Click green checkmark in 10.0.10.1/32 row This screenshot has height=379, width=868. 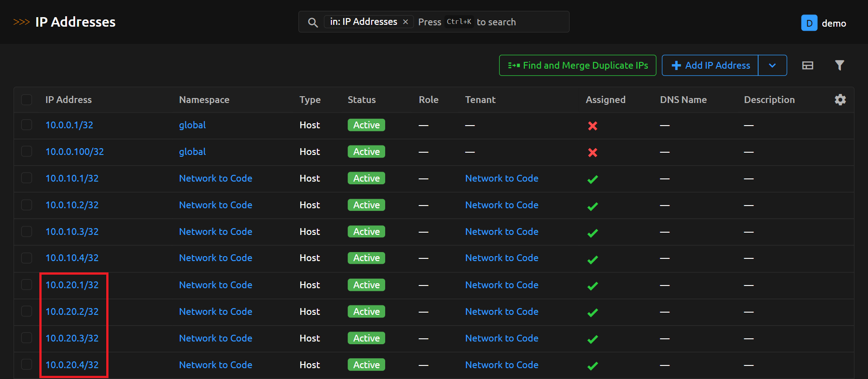pos(592,179)
